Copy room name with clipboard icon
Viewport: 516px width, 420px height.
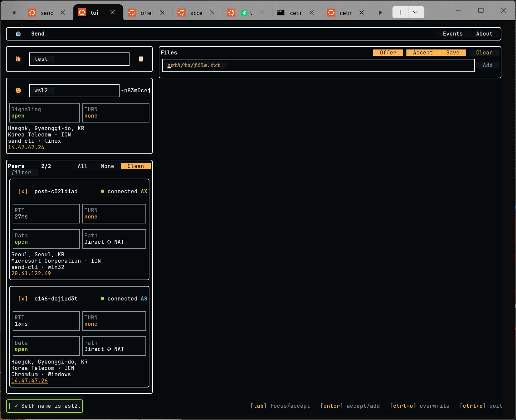click(141, 59)
